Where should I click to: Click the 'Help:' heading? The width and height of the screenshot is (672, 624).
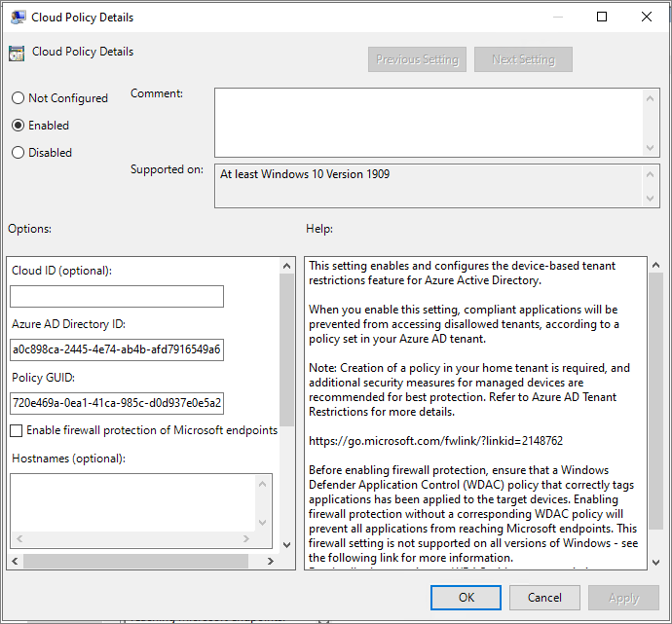pyautogui.click(x=319, y=229)
